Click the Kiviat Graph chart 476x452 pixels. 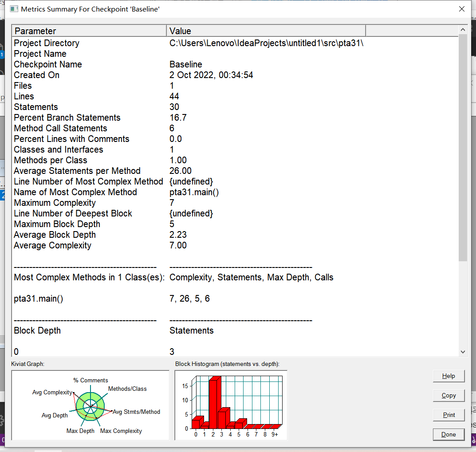90,405
